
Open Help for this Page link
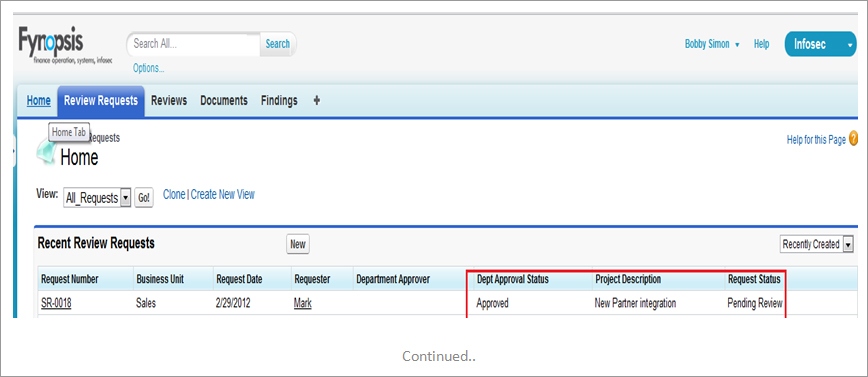(816, 140)
